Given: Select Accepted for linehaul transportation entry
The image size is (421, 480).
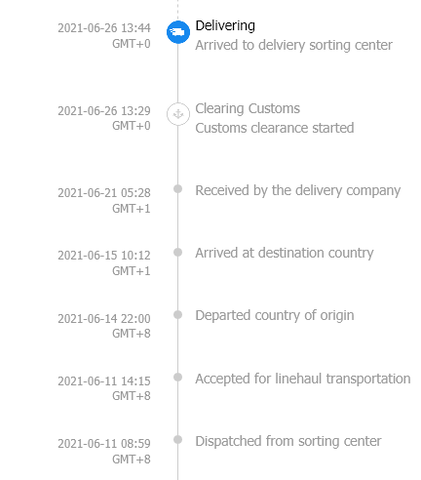Looking at the screenshot, I should (x=303, y=379).
